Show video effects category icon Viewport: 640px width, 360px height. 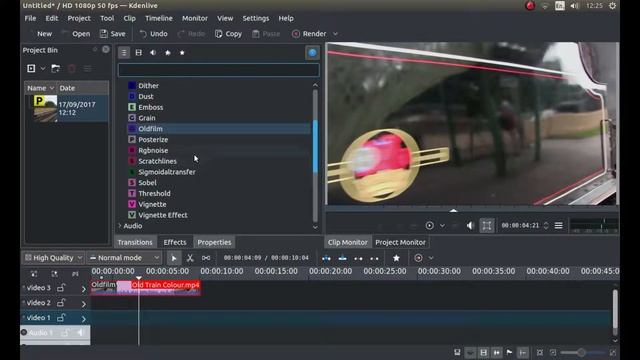tap(138, 53)
